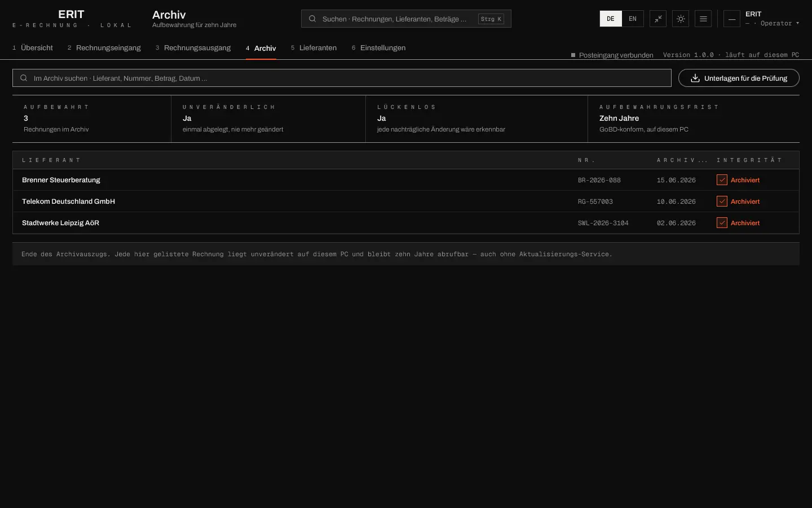Open the Brenner Steuerberatung row
The height and width of the screenshot is (508, 812).
(x=406, y=180)
